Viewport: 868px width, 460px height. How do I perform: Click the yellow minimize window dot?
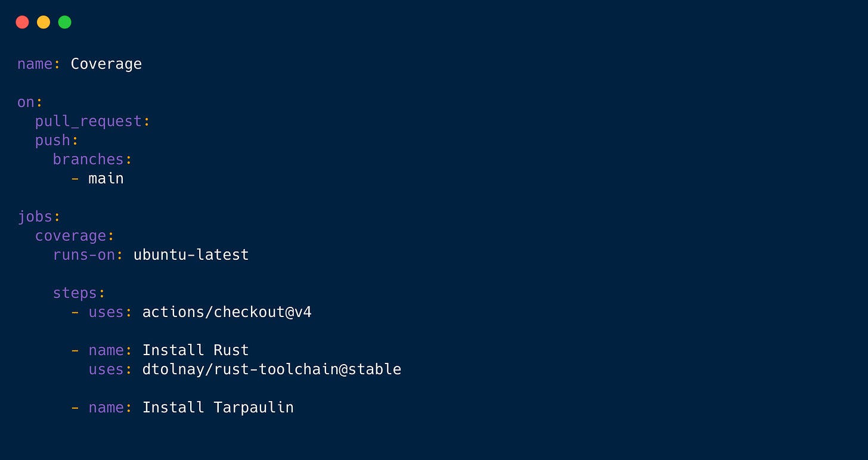pyautogui.click(x=44, y=22)
